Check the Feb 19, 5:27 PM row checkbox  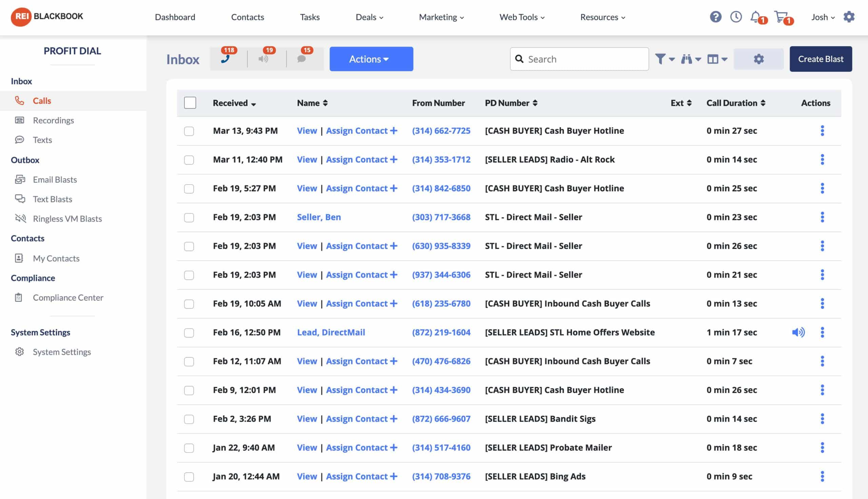tap(189, 189)
